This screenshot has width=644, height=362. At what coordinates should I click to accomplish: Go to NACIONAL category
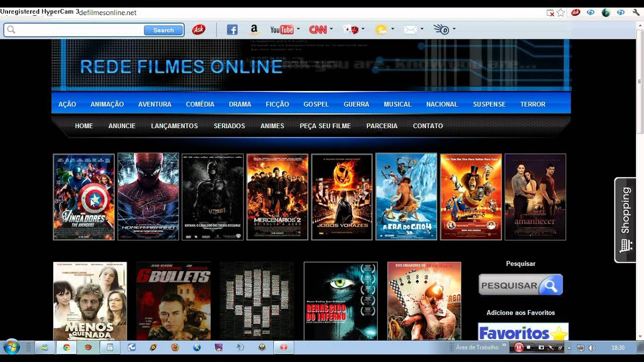[442, 104]
